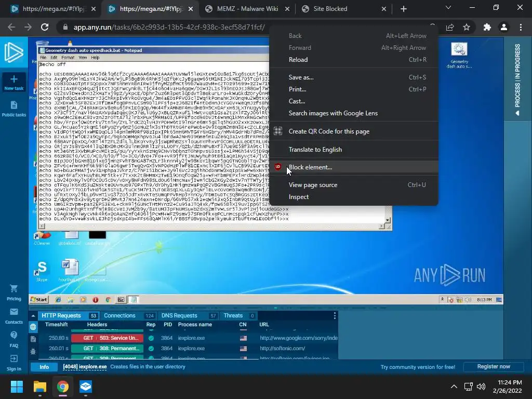Choose Inspect in context menu
Viewport: 532px width, 399px height.
point(353,197)
